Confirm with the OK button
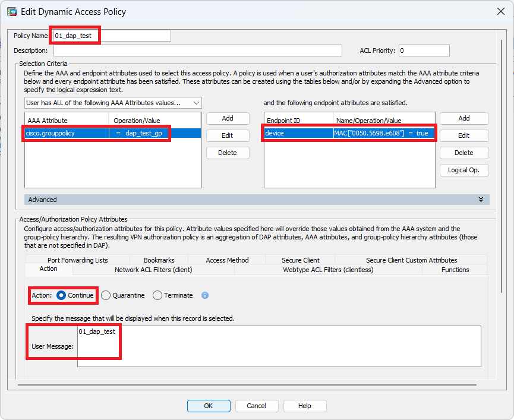The image size is (514, 420). pos(209,406)
